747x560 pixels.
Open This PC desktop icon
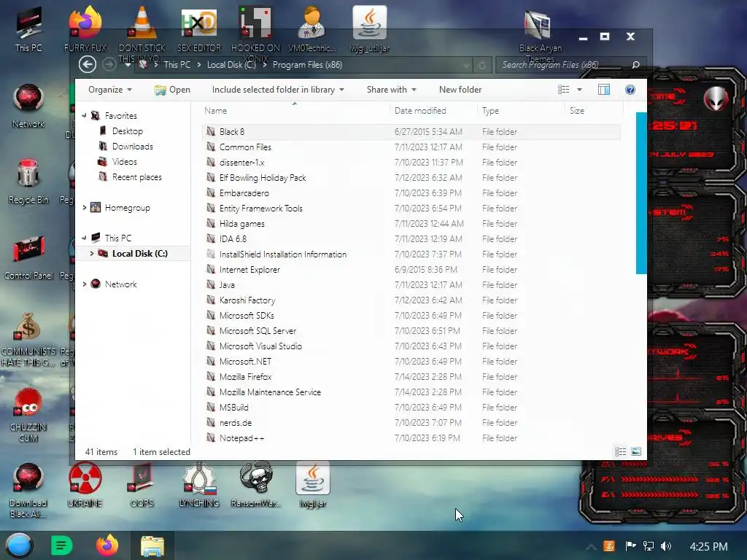coord(28,29)
